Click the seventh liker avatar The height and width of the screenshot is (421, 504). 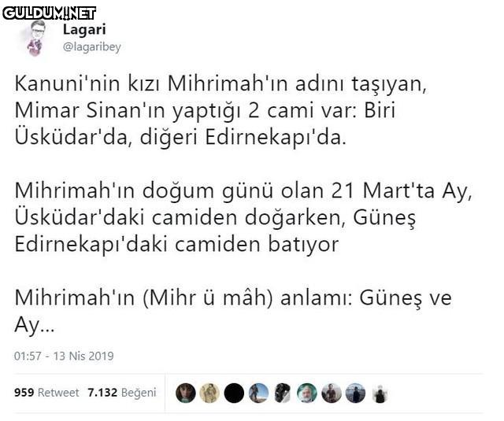tap(332, 393)
